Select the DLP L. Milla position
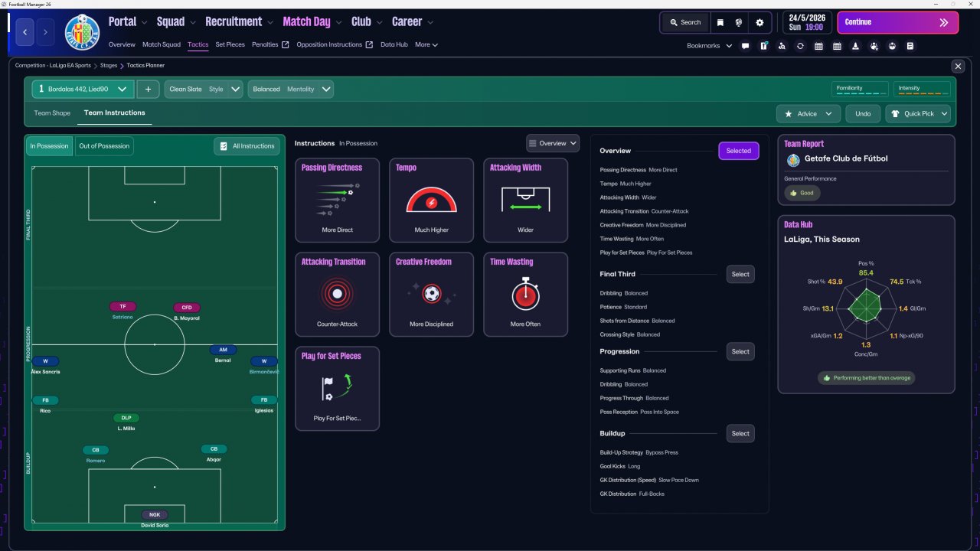 coord(126,422)
